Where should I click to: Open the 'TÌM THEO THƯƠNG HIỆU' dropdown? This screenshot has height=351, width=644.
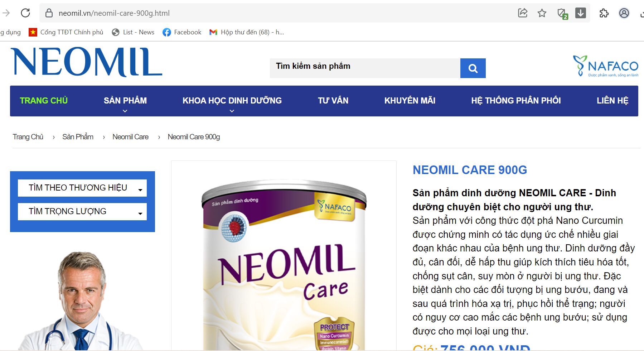(x=82, y=188)
